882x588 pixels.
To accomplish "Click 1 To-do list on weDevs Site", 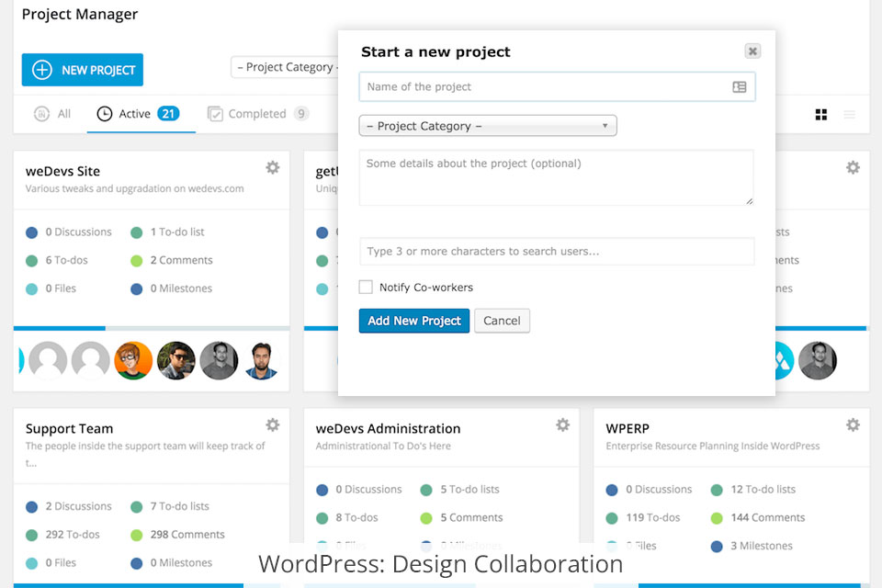I will click(177, 232).
